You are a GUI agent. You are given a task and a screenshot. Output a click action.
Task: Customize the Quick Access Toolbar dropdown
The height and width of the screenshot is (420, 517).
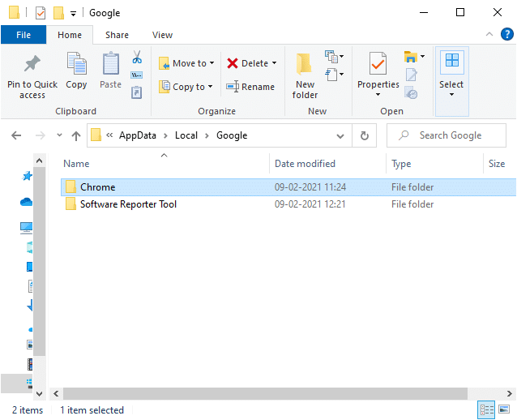pyautogui.click(x=73, y=14)
